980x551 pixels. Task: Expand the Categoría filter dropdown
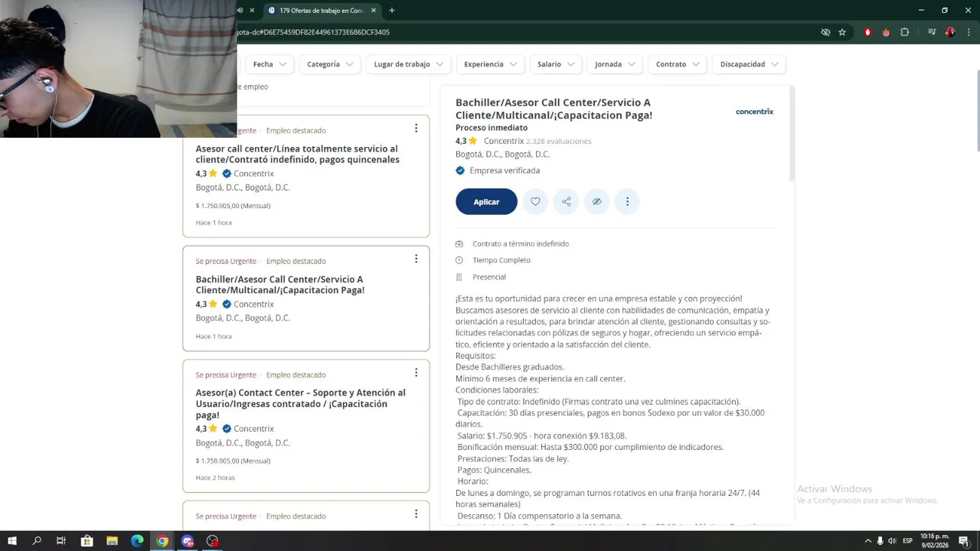[x=330, y=64]
